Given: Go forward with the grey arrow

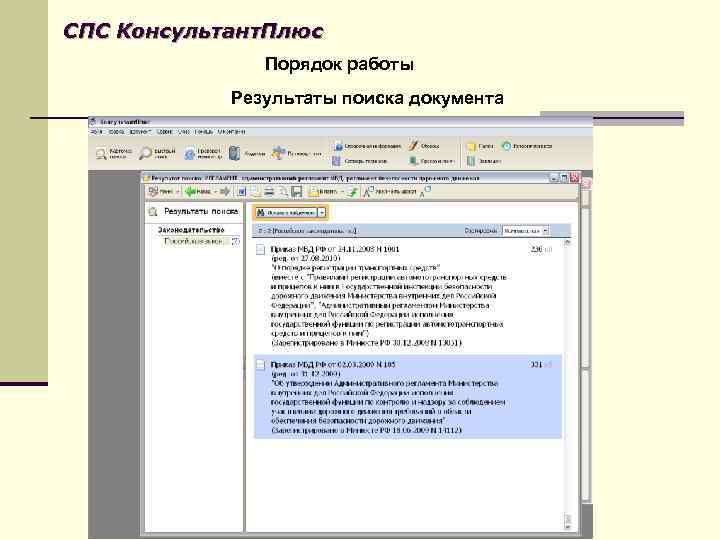Looking at the screenshot, I should [x=225, y=191].
